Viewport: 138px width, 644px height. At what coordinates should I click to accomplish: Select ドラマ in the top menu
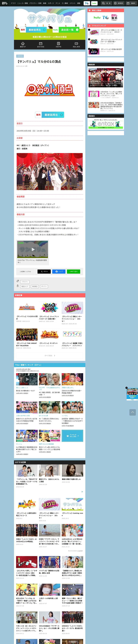13,3
